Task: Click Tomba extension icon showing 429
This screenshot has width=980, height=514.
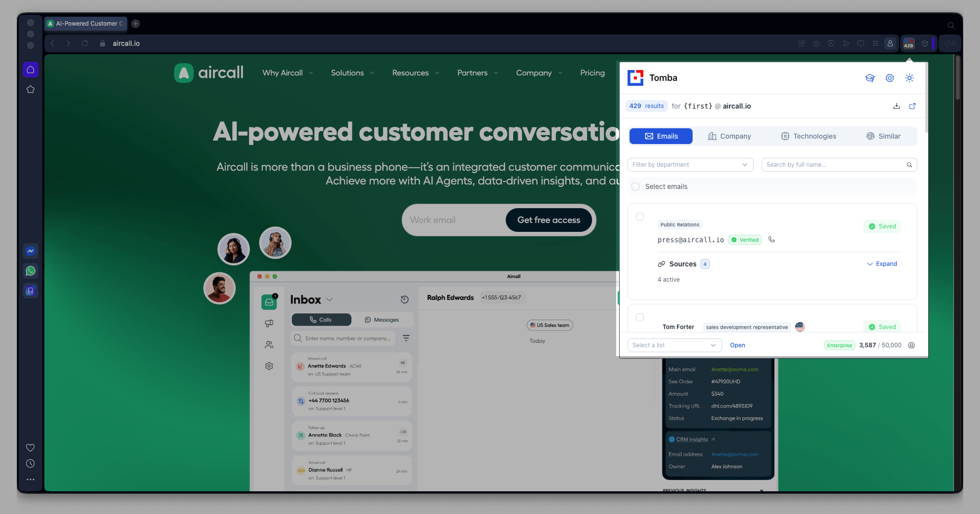Action: [x=908, y=43]
